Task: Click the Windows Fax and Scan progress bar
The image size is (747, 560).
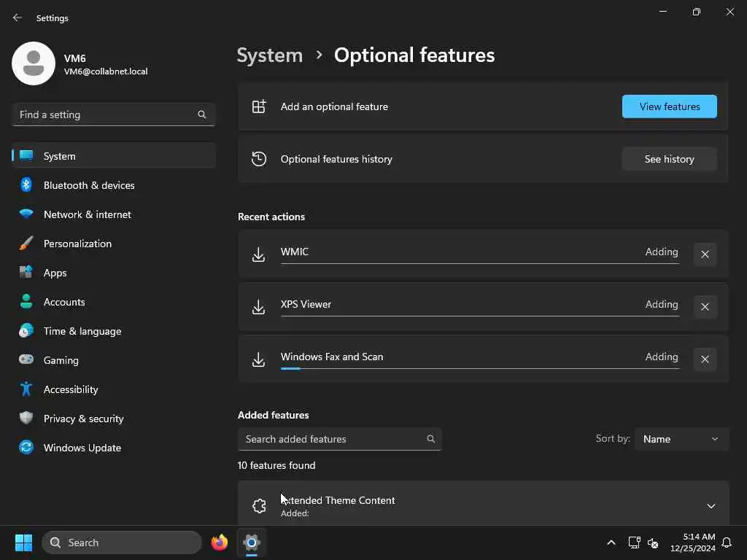Action: [479, 368]
